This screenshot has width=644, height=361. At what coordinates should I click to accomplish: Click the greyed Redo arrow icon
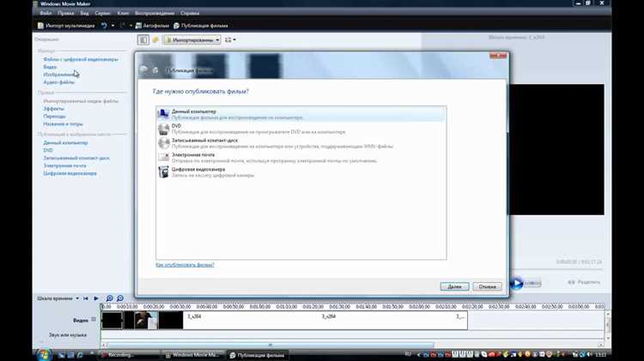pos(123,26)
